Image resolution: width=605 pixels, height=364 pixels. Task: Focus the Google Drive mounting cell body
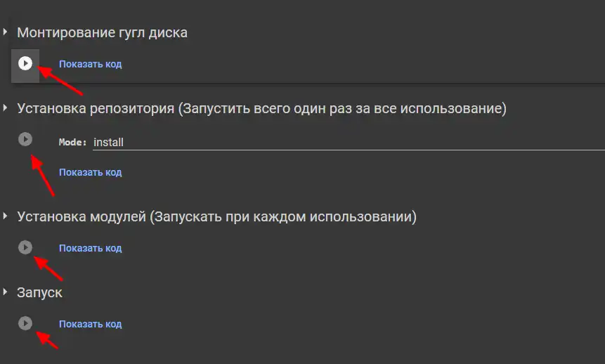308,66
